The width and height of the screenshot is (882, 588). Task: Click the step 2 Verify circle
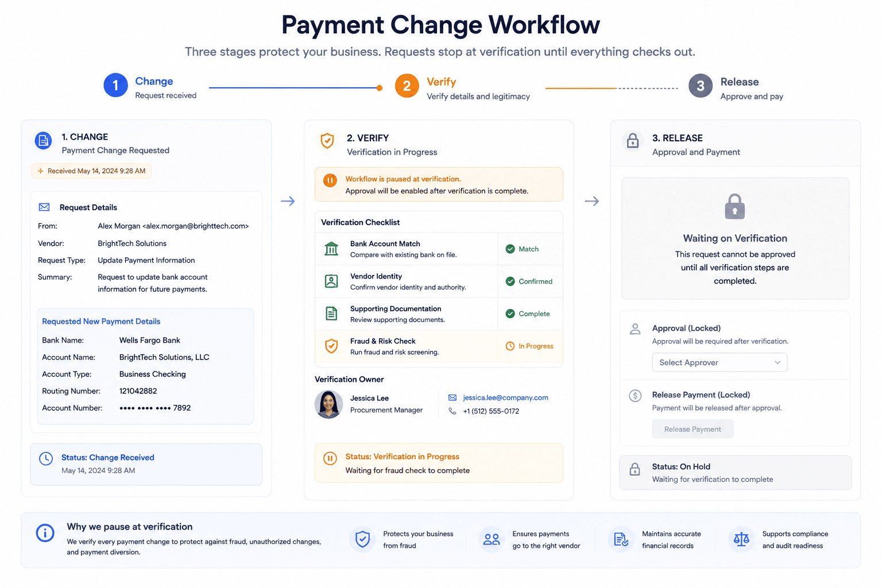(x=407, y=86)
